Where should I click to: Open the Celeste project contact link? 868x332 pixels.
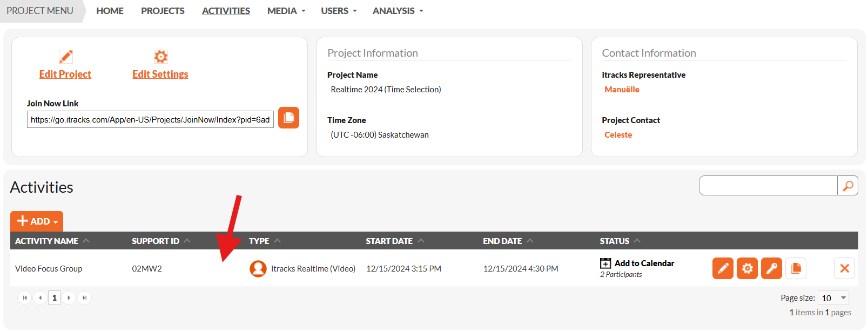pyautogui.click(x=618, y=135)
